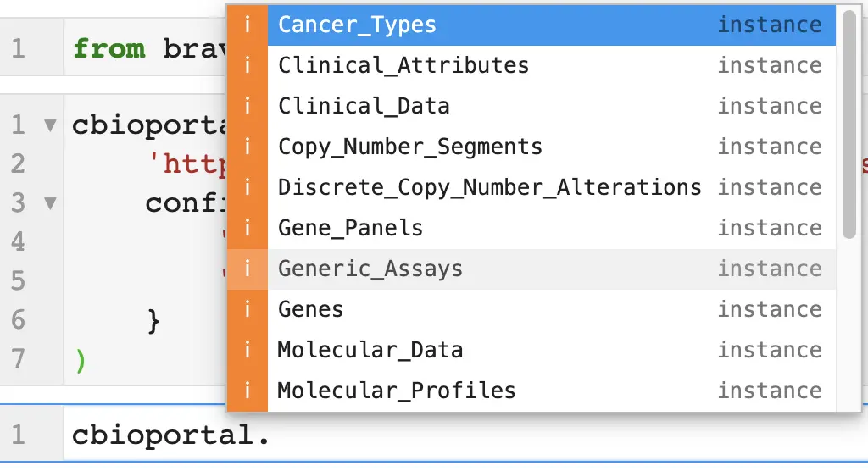Click the icon beside Generic_Assays

(248, 269)
